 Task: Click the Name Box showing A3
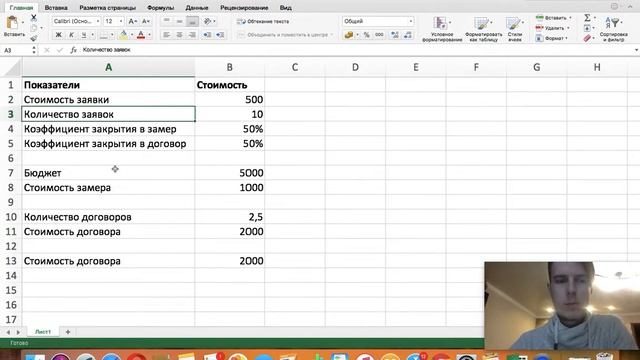[16, 50]
